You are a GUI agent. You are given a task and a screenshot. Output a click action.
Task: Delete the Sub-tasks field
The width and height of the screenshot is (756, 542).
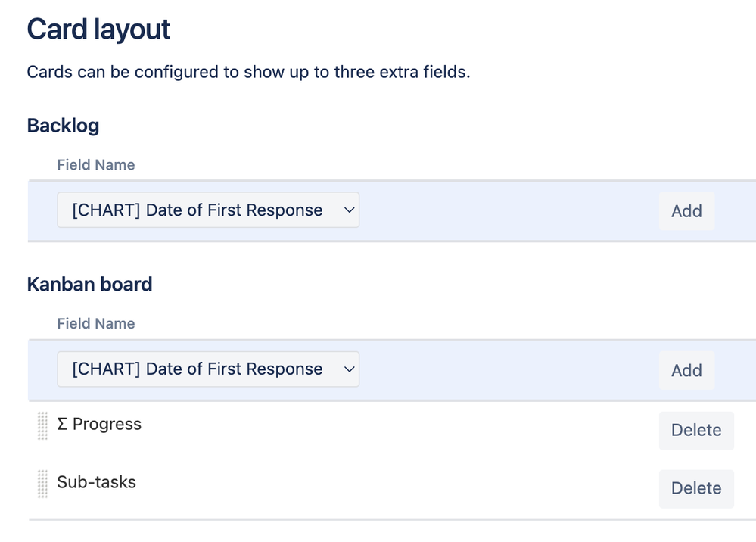point(695,488)
